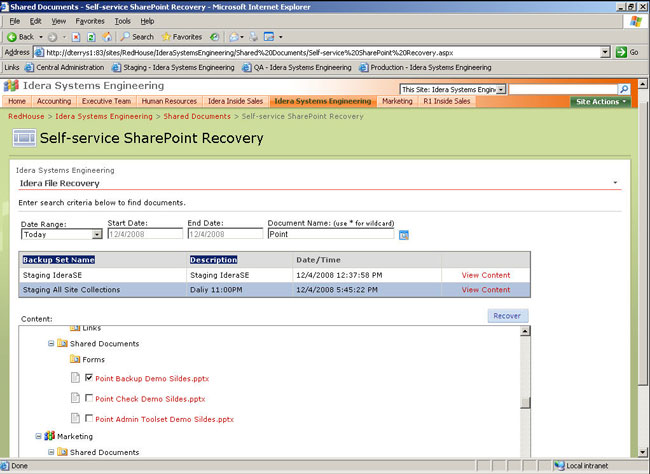Click the address URL field

pyautogui.click(x=317, y=53)
